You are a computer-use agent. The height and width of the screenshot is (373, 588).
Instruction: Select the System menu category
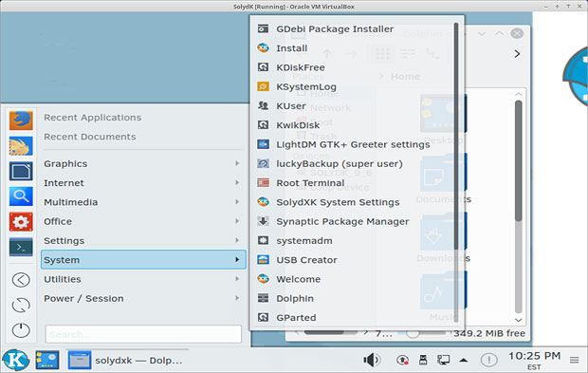click(143, 260)
